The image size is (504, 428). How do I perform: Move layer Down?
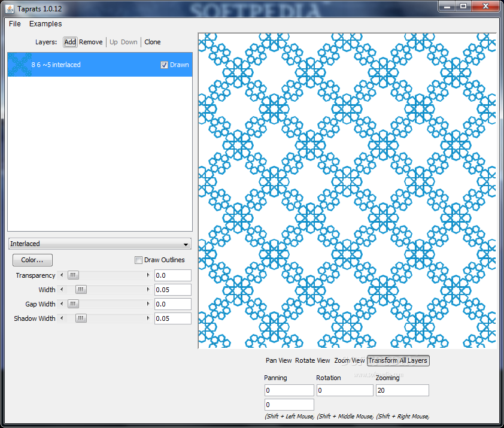coord(129,42)
